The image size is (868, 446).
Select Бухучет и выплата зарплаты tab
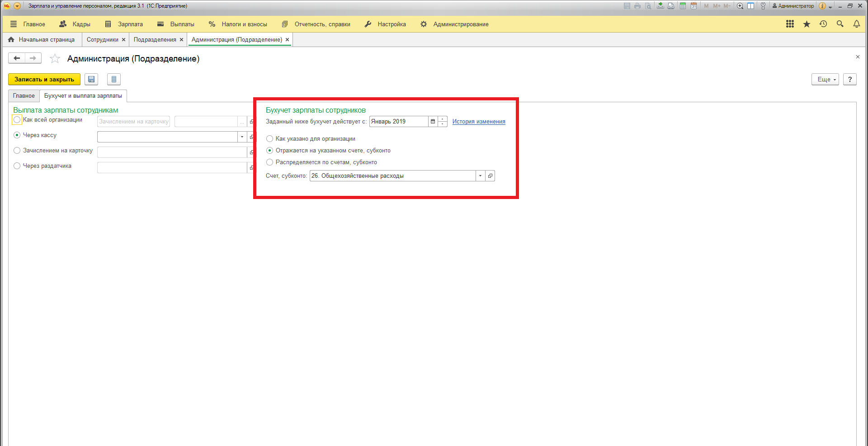coord(83,95)
